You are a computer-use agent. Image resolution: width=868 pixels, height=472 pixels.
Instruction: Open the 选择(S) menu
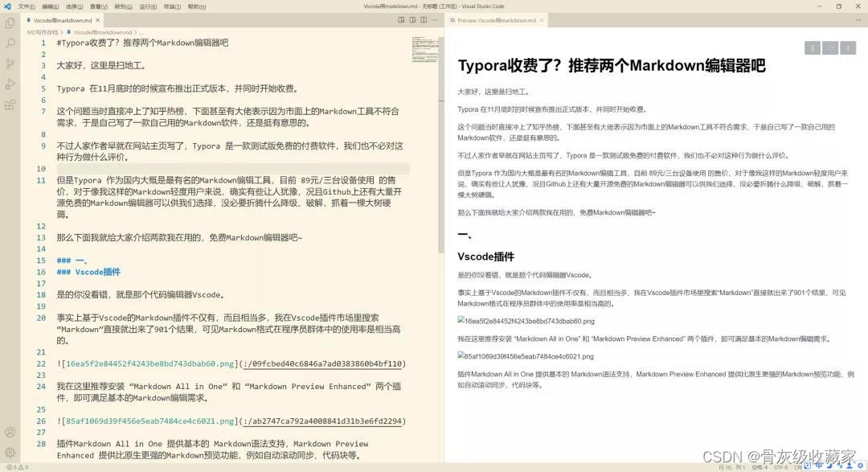tap(74, 6)
